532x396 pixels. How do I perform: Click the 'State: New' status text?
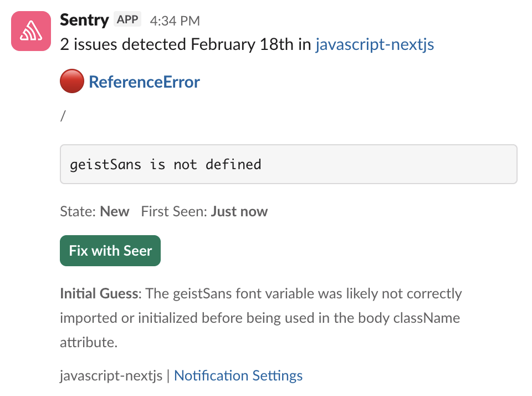(x=94, y=211)
